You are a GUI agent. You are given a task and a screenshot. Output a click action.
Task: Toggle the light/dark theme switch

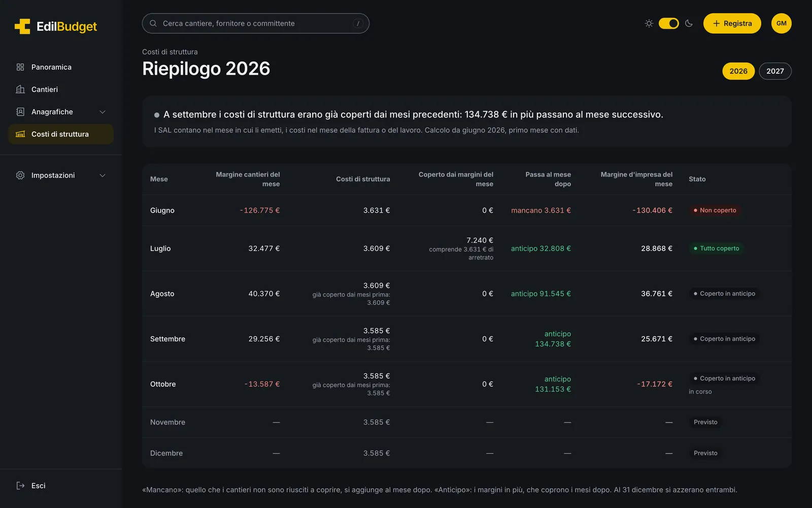[669, 23]
